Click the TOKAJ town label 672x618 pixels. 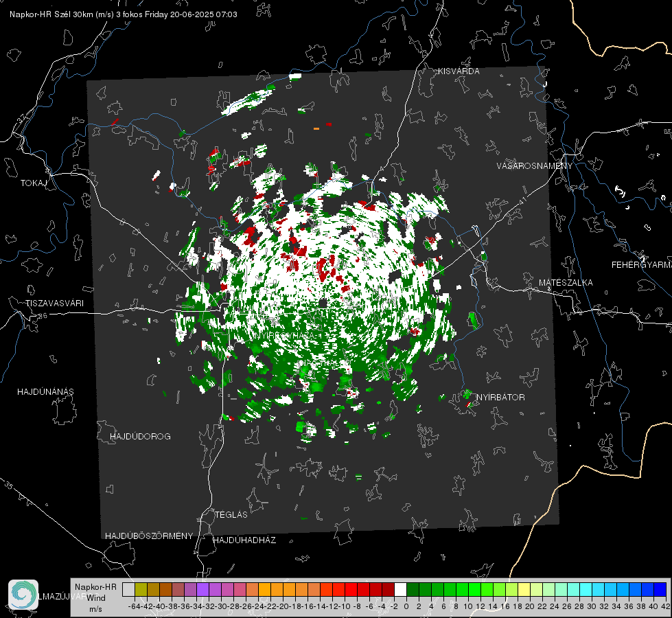pos(34,183)
